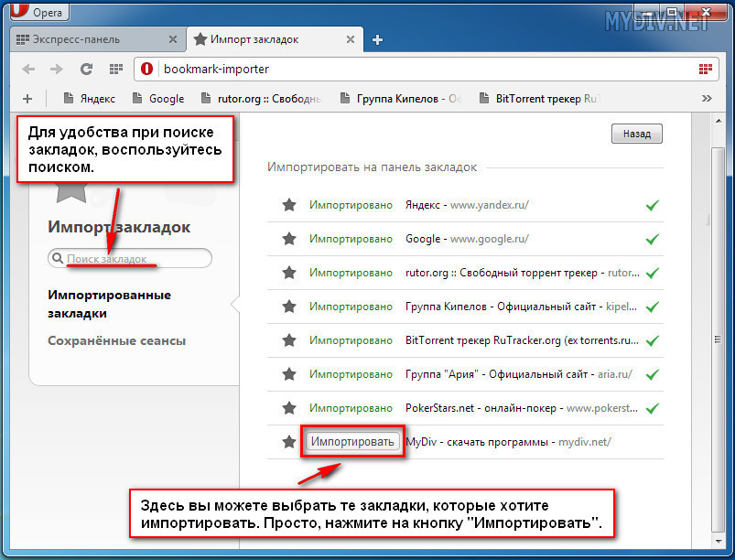Viewport: 735px width, 560px height.
Task: Click star icon in BitTorrent трекер row
Action: [289, 340]
